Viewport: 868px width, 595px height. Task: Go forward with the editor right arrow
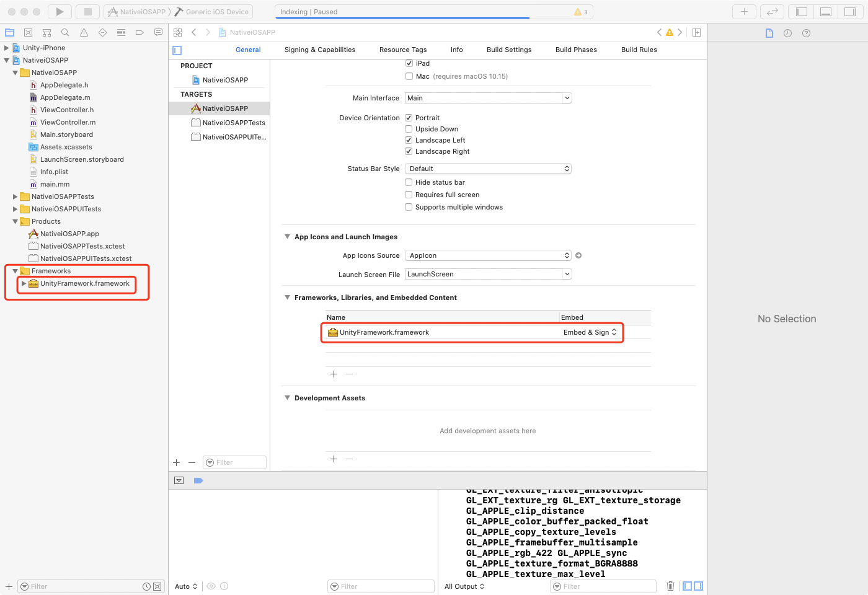coord(208,32)
